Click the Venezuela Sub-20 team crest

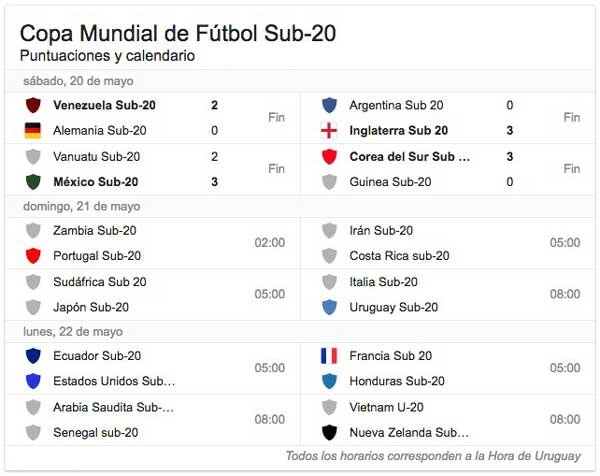[x=33, y=105]
